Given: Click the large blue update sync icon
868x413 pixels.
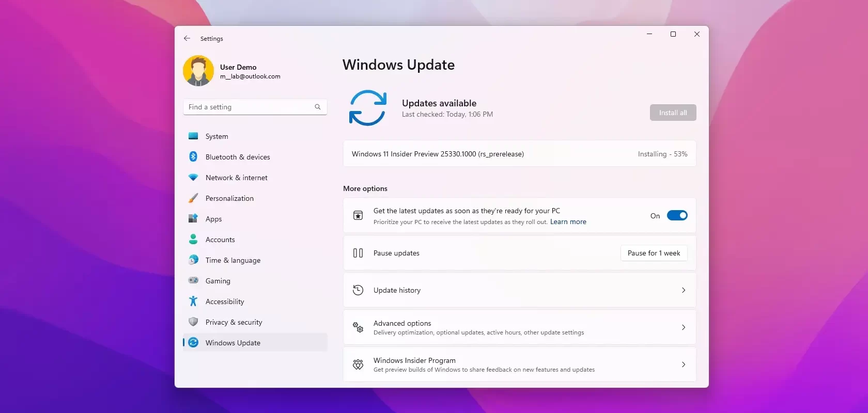Looking at the screenshot, I should (x=368, y=108).
